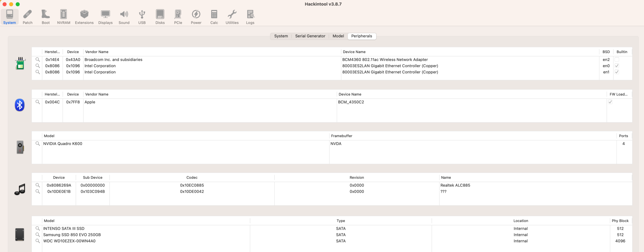Select the NVIDIA Quadro K600 model text
The width and height of the screenshot is (644, 252).
[x=63, y=144]
